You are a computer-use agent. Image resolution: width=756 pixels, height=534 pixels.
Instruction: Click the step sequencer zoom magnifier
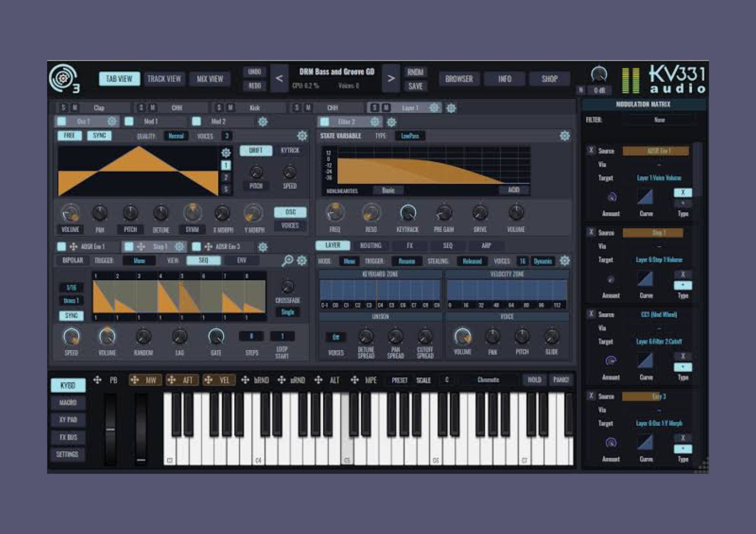[x=288, y=261]
